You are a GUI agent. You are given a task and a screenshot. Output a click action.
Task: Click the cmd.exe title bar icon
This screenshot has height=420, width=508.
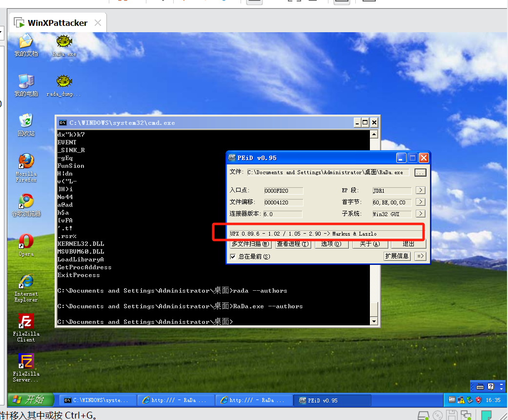pyautogui.click(x=62, y=123)
